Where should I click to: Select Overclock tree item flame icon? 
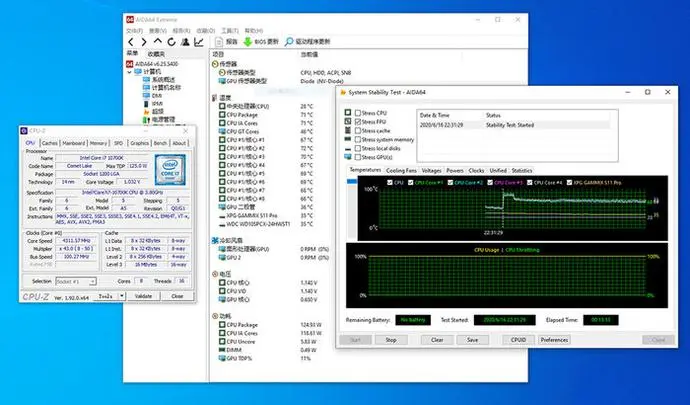[147, 111]
